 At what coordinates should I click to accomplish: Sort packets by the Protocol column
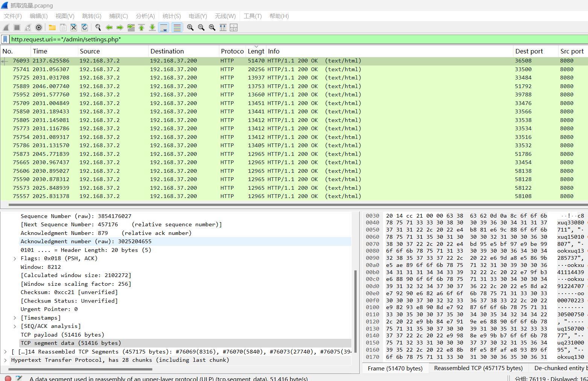pos(232,51)
